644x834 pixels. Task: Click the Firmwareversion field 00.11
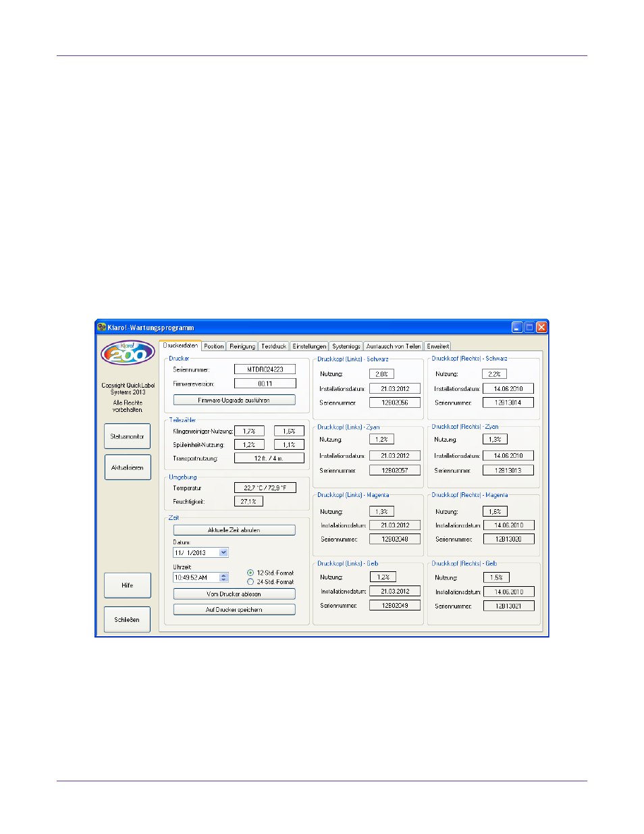point(265,384)
